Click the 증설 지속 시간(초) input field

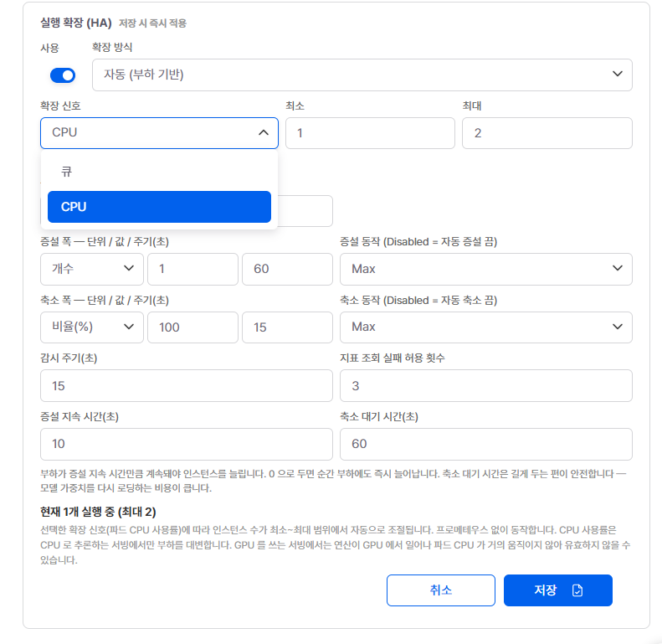click(x=186, y=444)
